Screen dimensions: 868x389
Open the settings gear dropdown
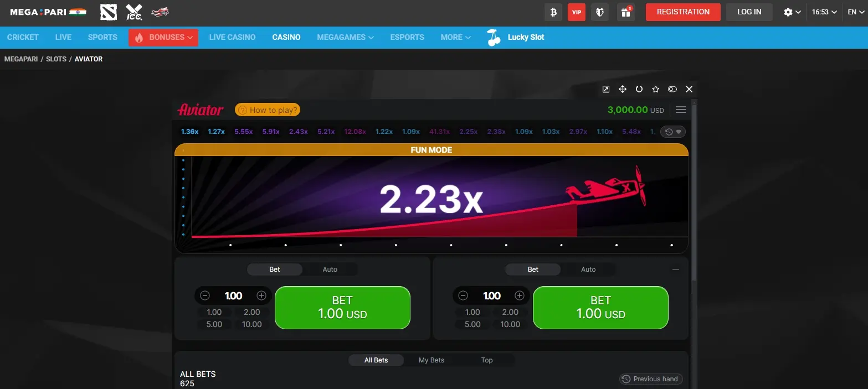coord(793,12)
